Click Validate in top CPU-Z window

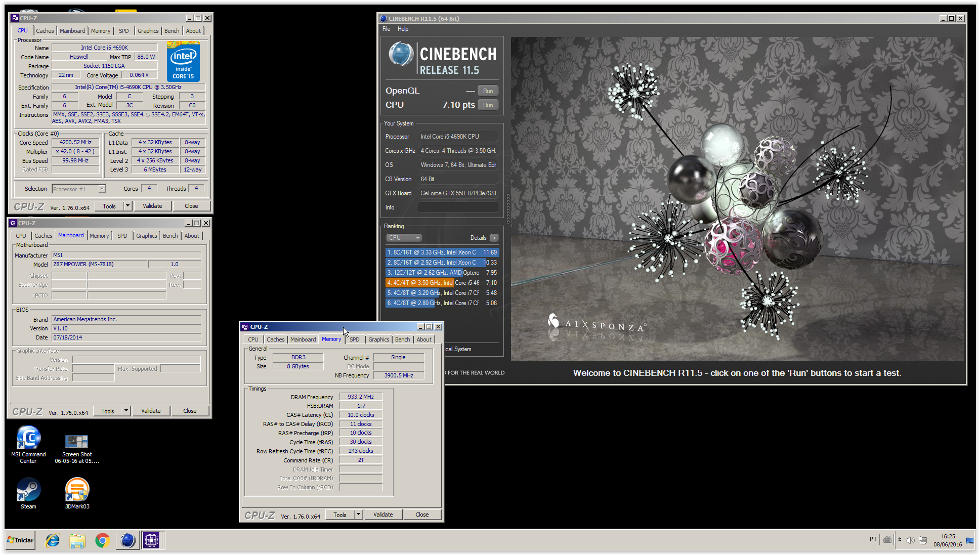(152, 206)
